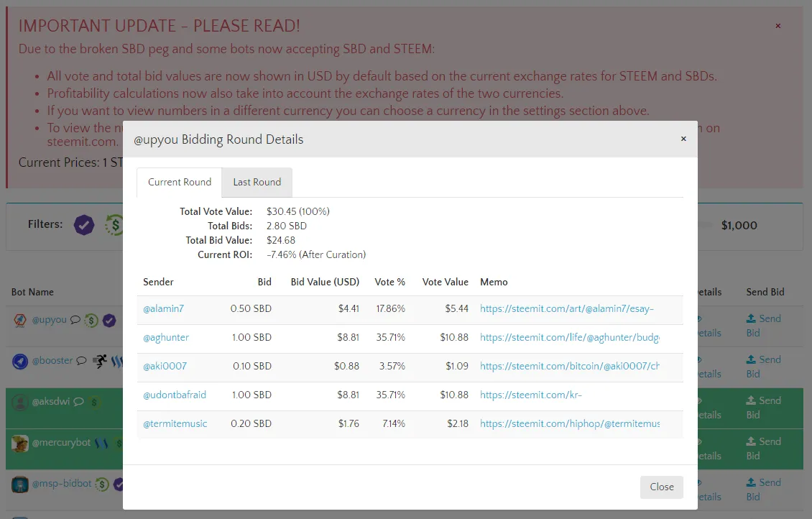Image resolution: width=812 pixels, height=519 pixels.
Task: Click the Memo column header
Action: pyautogui.click(x=494, y=283)
